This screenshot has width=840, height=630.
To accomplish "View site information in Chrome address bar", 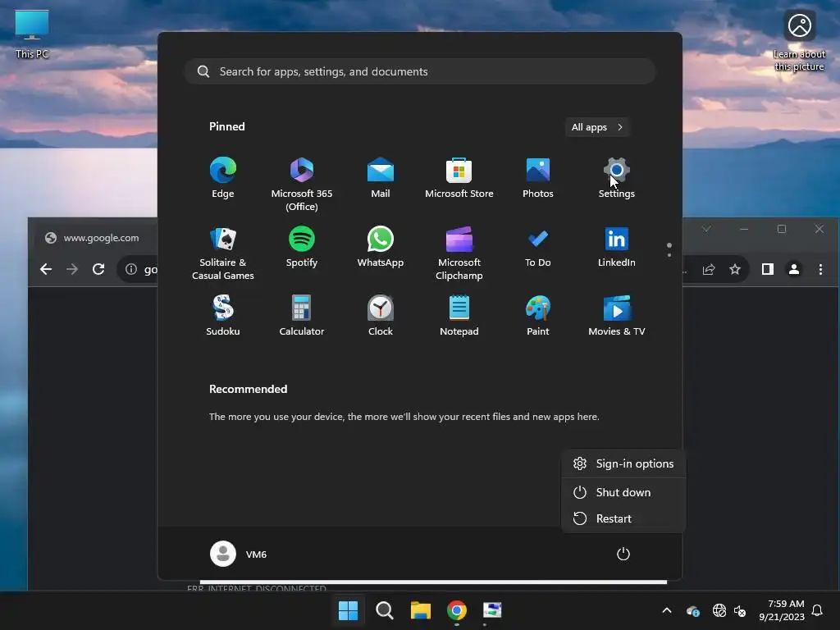I will [x=131, y=269].
